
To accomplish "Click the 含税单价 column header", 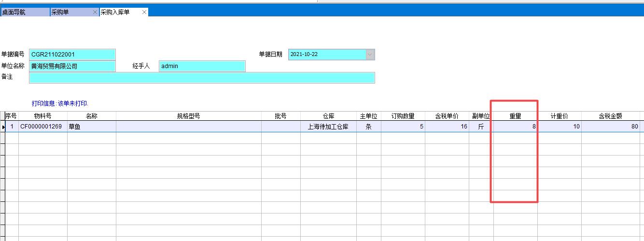I will (x=447, y=116).
